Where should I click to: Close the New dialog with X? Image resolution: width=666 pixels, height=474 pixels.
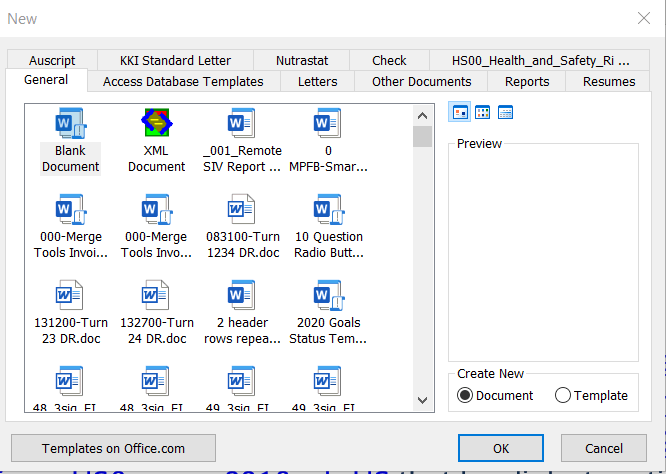tap(644, 18)
